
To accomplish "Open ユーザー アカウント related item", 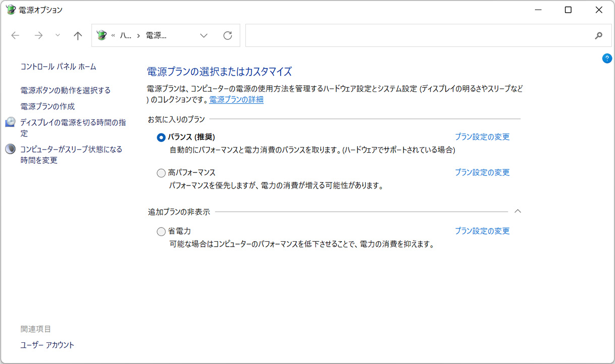I will [x=47, y=345].
